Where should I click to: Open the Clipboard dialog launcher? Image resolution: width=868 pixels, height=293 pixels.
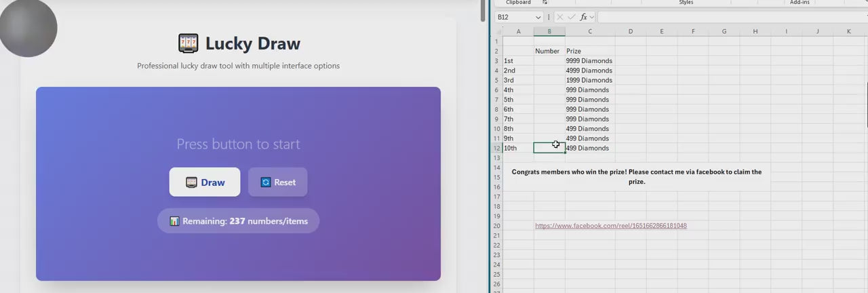click(x=545, y=3)
